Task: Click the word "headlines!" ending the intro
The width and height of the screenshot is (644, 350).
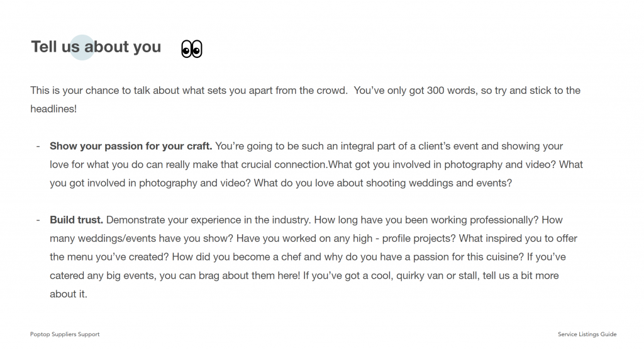Action: pyautogui.click(x=53, y=109)
